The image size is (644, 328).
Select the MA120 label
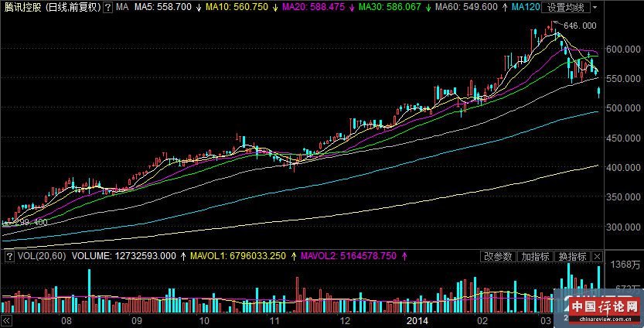[526, 7]
